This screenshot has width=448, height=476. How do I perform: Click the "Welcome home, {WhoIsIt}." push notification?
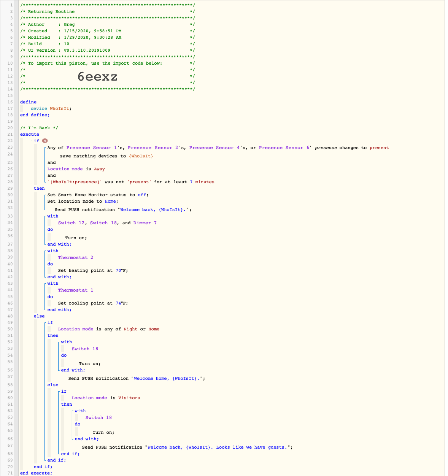[137, 378]
